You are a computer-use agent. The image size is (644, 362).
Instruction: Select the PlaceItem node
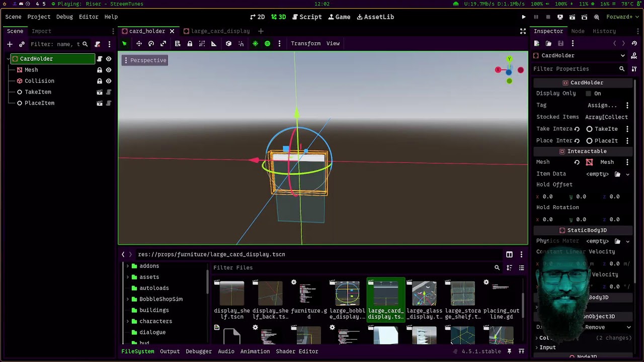coord(39,103)
